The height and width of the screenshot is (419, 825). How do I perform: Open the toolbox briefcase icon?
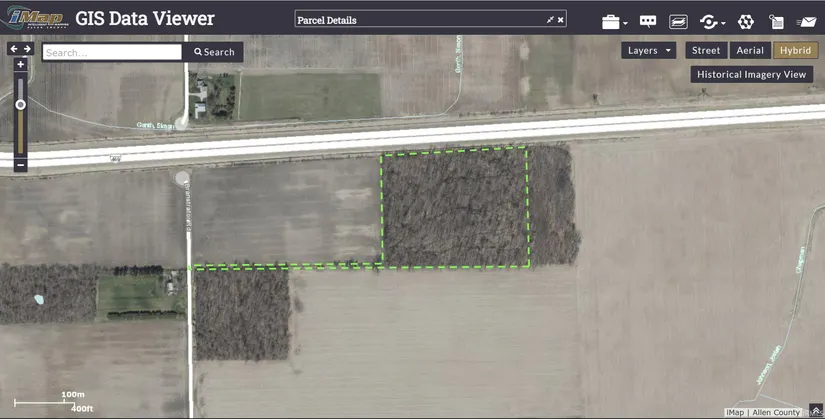610,21
